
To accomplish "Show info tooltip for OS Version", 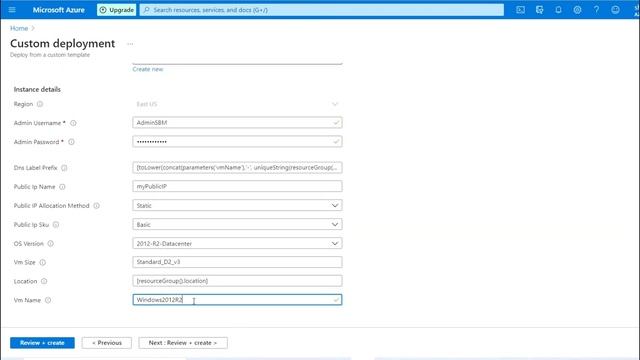I will (x=51, y=244).
